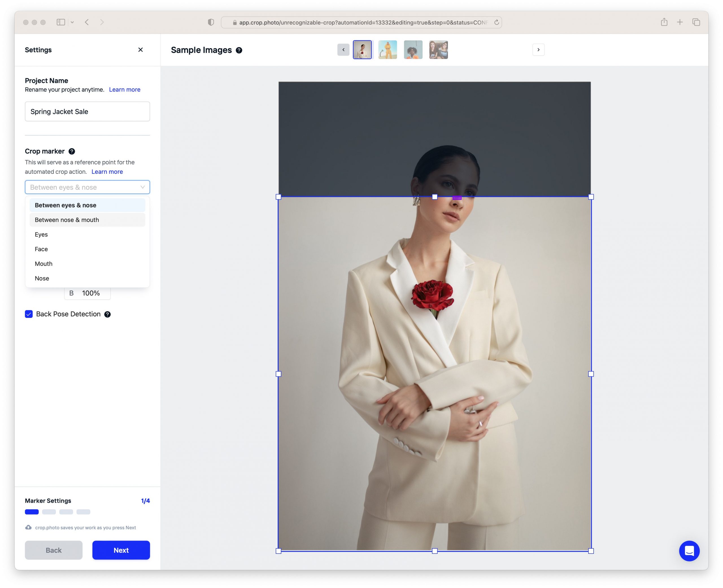Open Crop marker Learn more link
The height and width of the screenshot is (588, 723).
(x=107, y=172)
